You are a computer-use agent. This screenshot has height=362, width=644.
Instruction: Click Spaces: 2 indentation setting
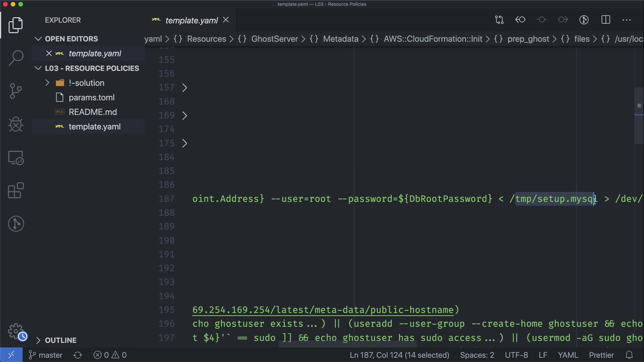[477, 355]
